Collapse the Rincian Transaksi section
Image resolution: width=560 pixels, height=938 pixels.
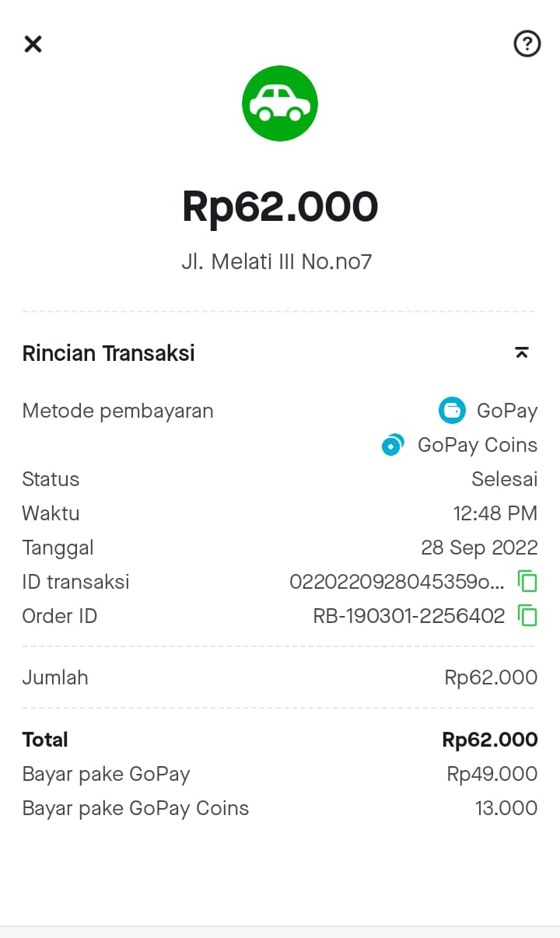522,353
